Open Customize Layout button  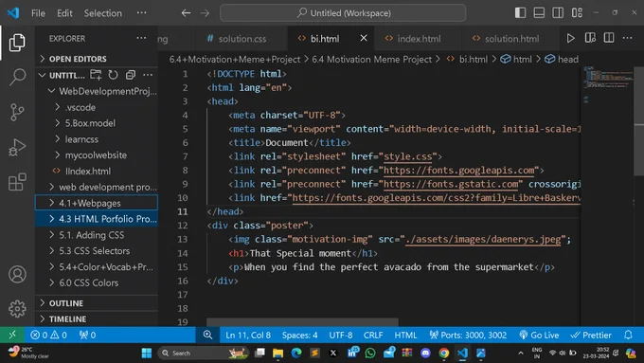pos(577,12)
